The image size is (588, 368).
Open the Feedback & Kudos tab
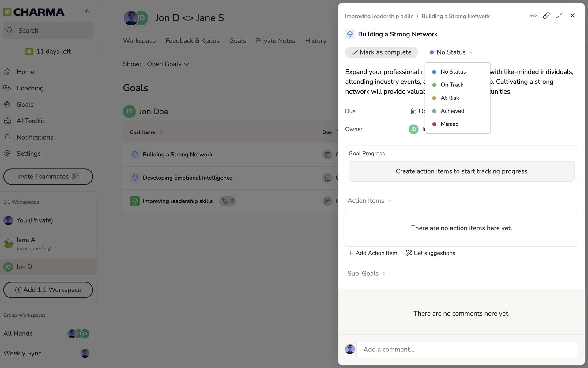pyautogui.click(x=192, y=41)
